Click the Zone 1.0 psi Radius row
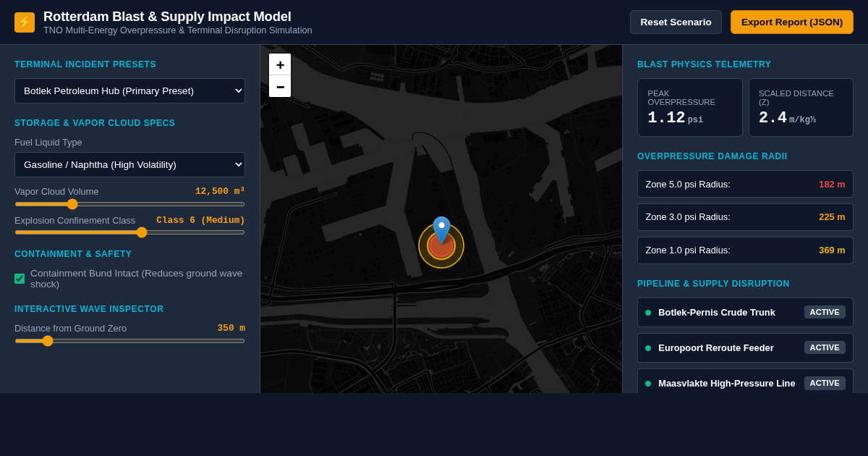This screenshot has width=868, height=456. point(745,250)
